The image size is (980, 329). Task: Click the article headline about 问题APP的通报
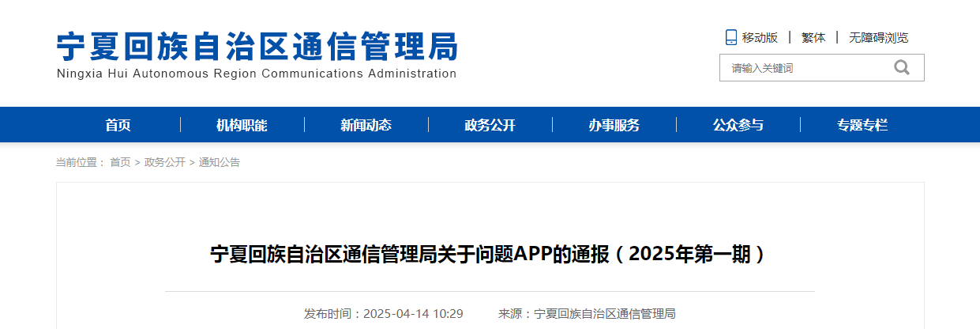pyautogui.click(x=490, y=255)
